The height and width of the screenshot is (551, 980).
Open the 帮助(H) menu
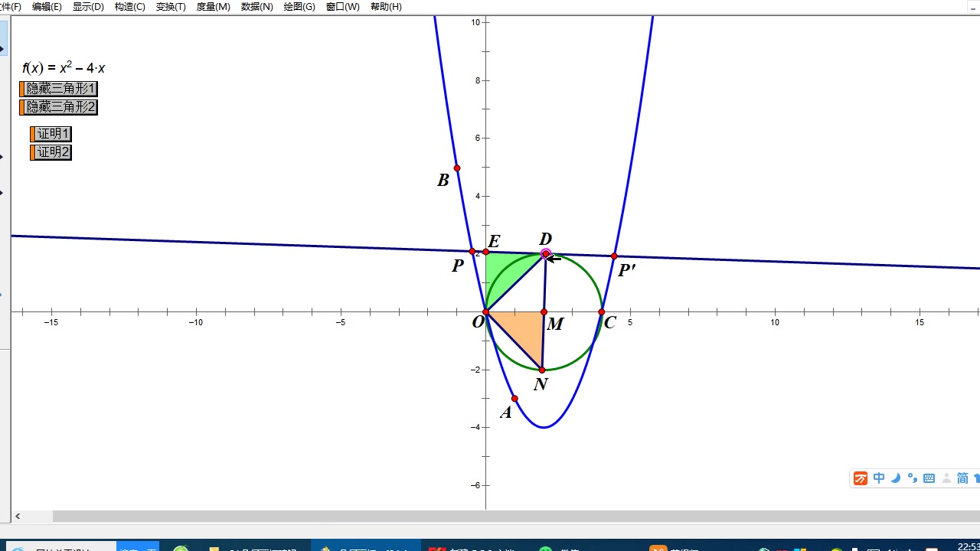386,7
